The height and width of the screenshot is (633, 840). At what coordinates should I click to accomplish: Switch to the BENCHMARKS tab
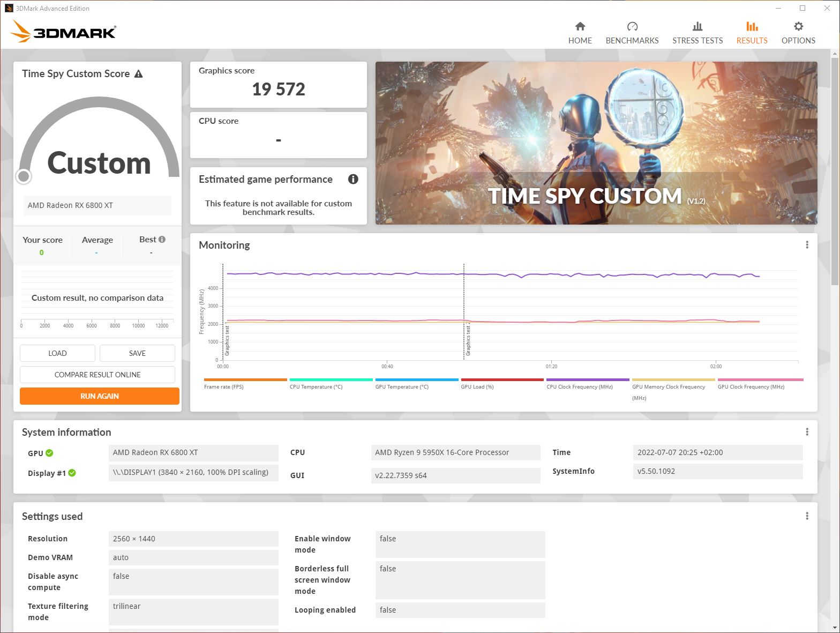(632, 33)
